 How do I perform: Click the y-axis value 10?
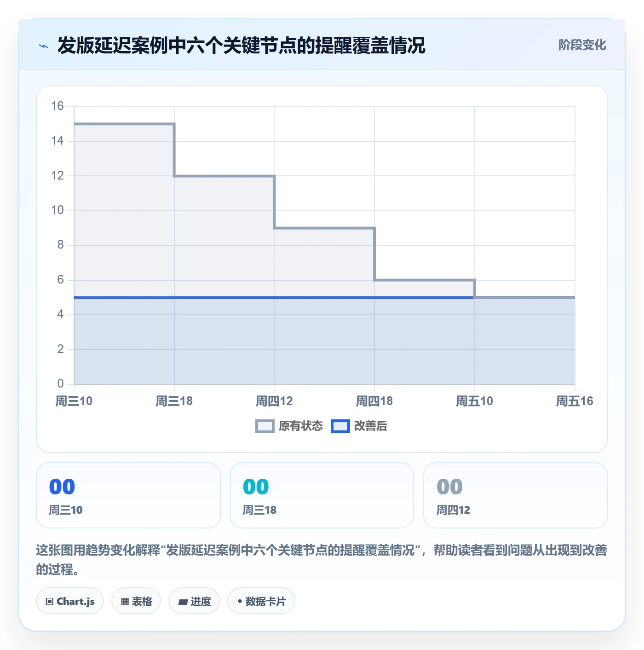57,210
